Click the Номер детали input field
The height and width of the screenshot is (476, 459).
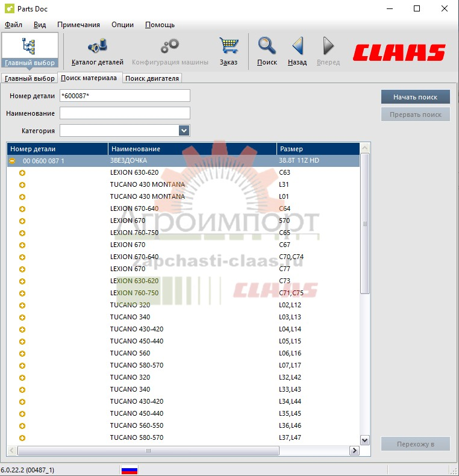tap(125, 96)
